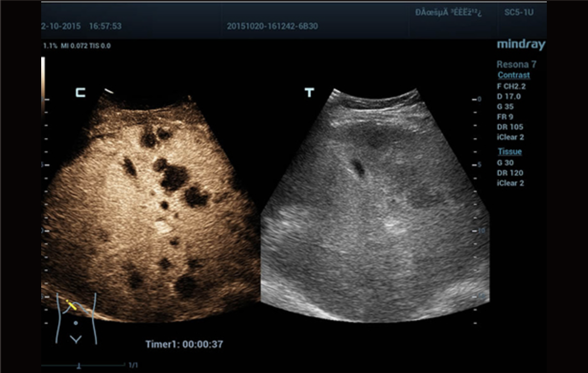The image size is (588, 373).
Task: Click the 1.1% acoustic power readout
Action: pyautogui.click(x=50, y=46)
